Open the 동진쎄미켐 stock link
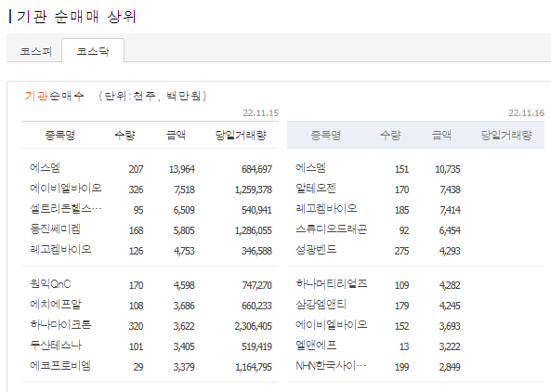This screenshot has height=392, width=551. [x=55, y=229]
